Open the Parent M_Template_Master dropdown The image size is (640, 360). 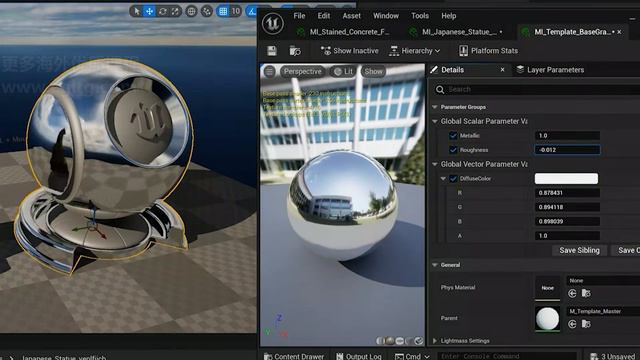tap(603, 311)
